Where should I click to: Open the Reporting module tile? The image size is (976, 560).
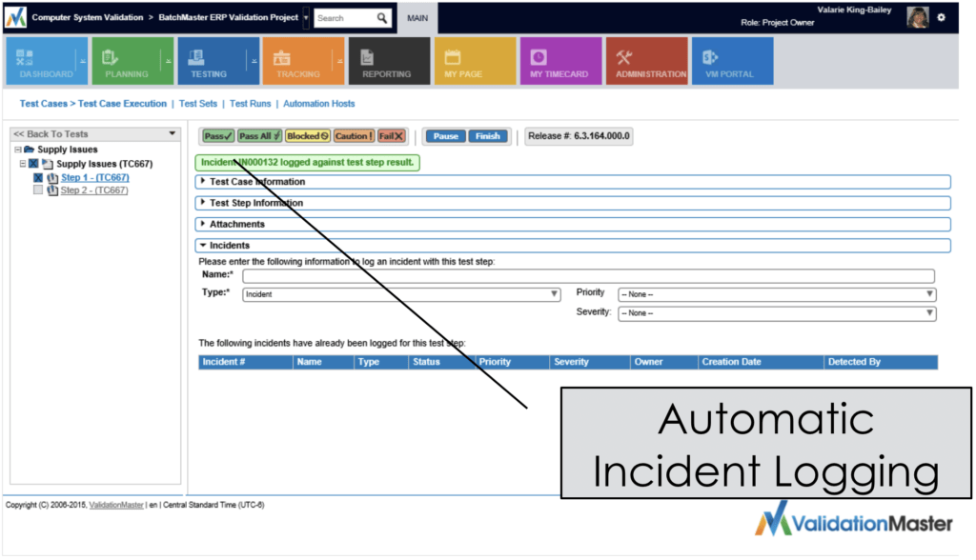pos(389,61)
